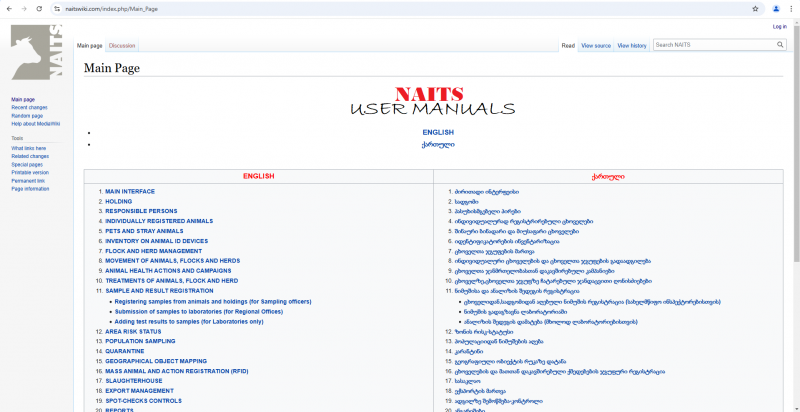Click the address bar URL
Screen dimensions: 800x412
click(111, 9)
